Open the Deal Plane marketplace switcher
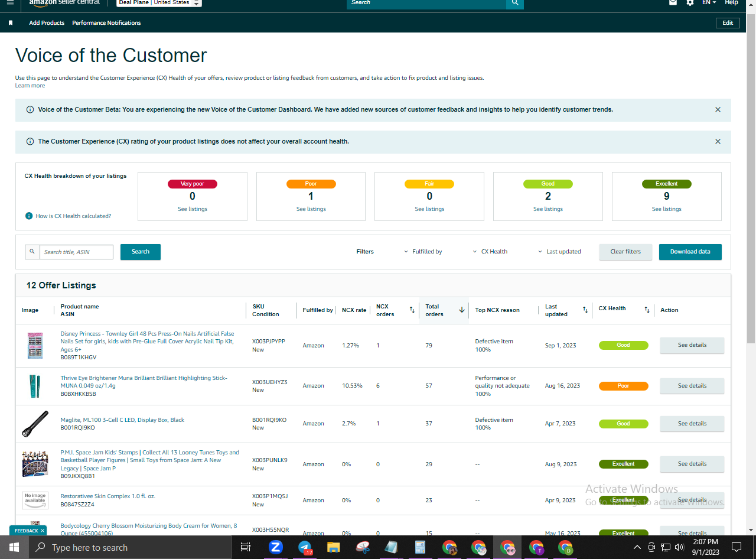This screenshot has height=559, width=756. pyautogui.click(x=159, y=3)
